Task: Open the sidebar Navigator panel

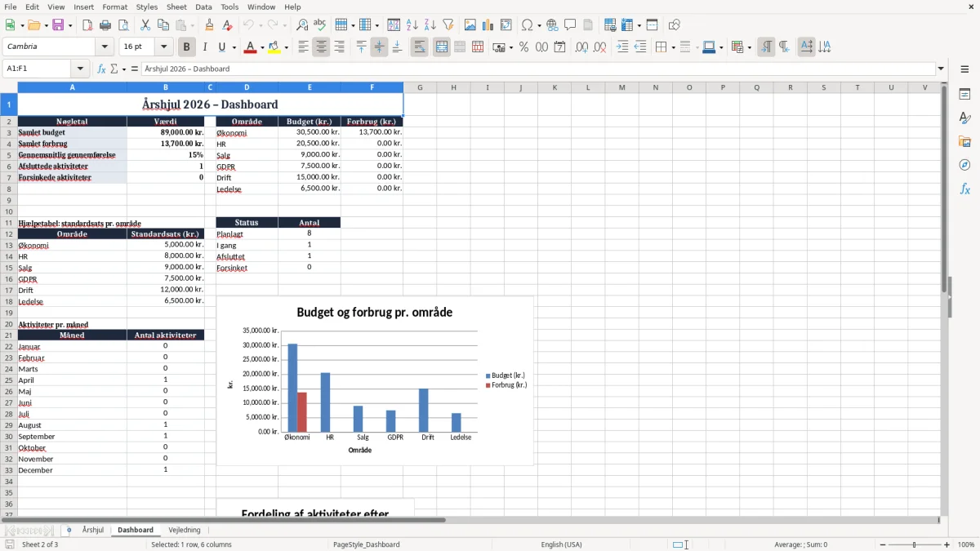Action: [964, 165]
